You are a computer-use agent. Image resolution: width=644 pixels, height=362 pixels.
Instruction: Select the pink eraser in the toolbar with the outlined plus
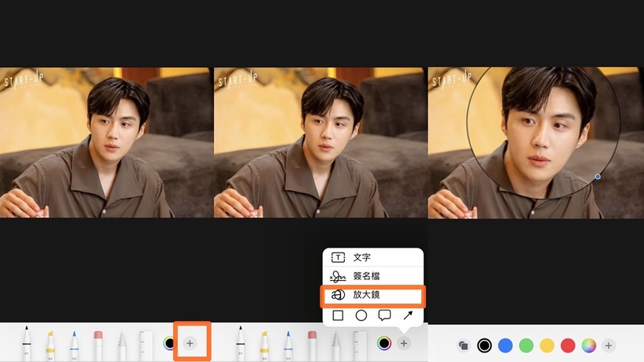point(98,345)
